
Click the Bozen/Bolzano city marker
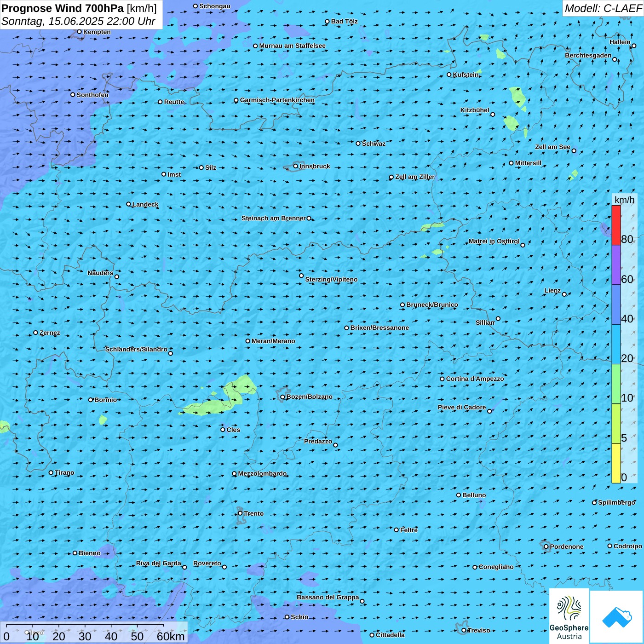(x=283, y=397)
